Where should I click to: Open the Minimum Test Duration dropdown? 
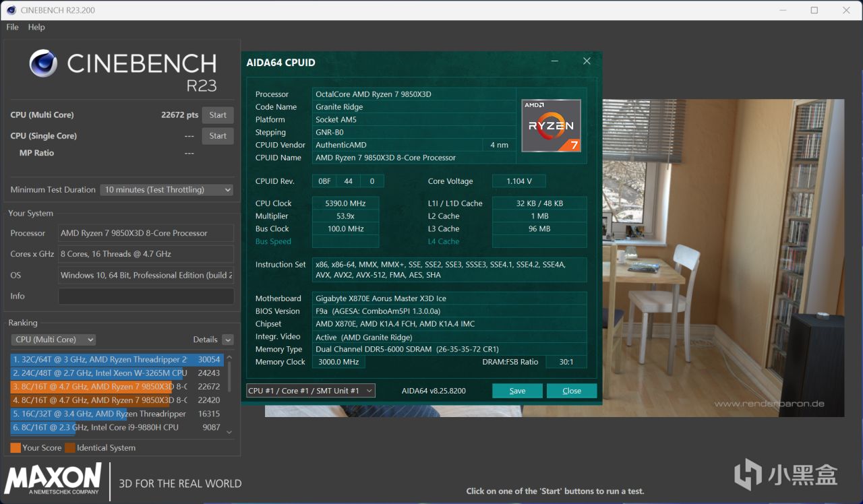click(167, 190)
